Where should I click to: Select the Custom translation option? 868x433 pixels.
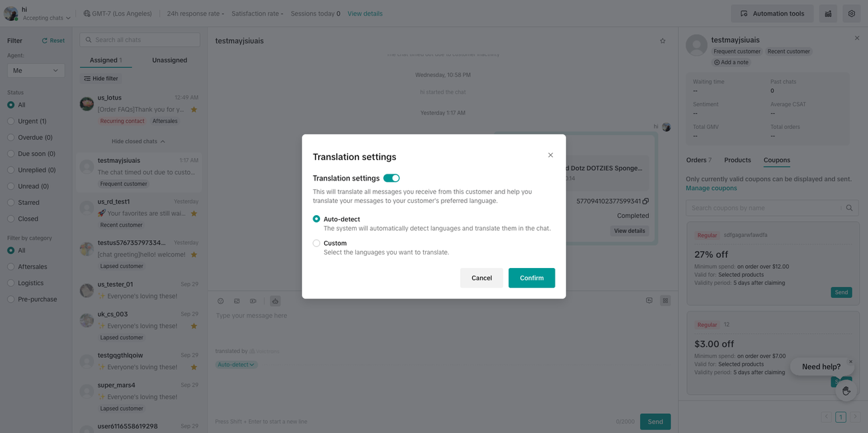pyautogui.click(x=317, y=243)
